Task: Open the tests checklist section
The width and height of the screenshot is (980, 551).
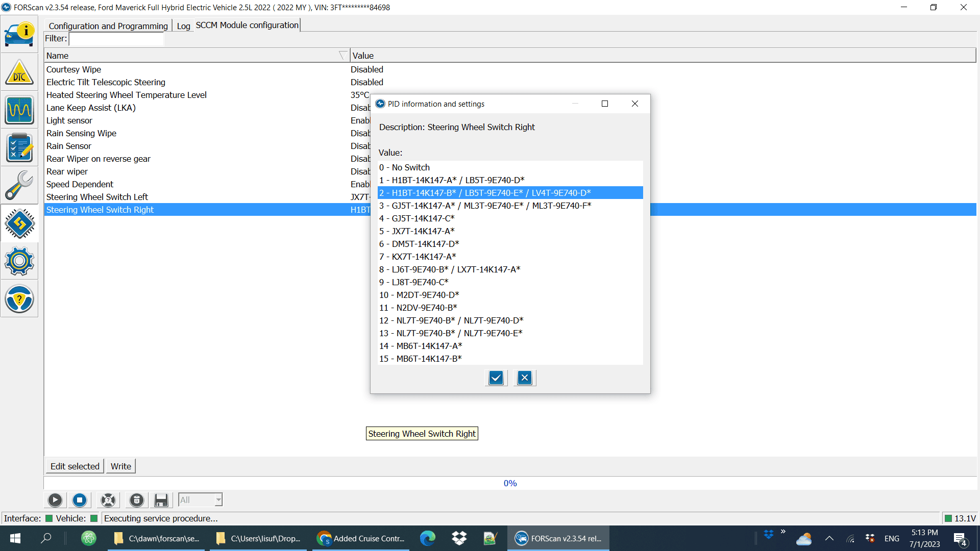Action: pos(19,148)
